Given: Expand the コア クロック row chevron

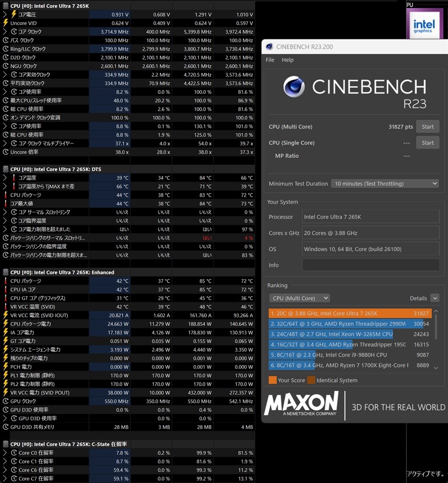Looking at the screenshot, I should coord(5,32).
